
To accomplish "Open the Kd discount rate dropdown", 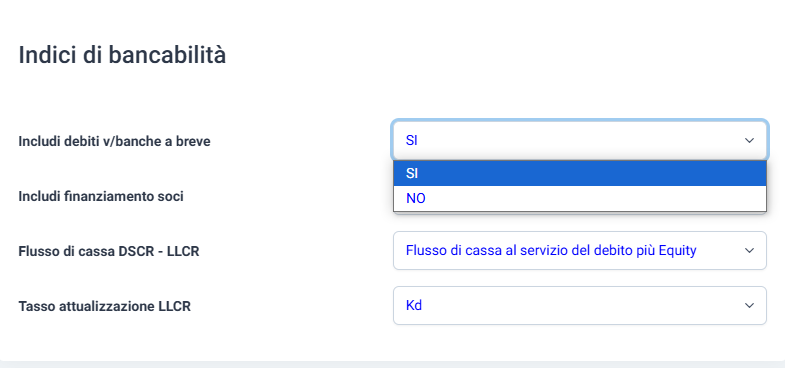I will tap(580, 305).
